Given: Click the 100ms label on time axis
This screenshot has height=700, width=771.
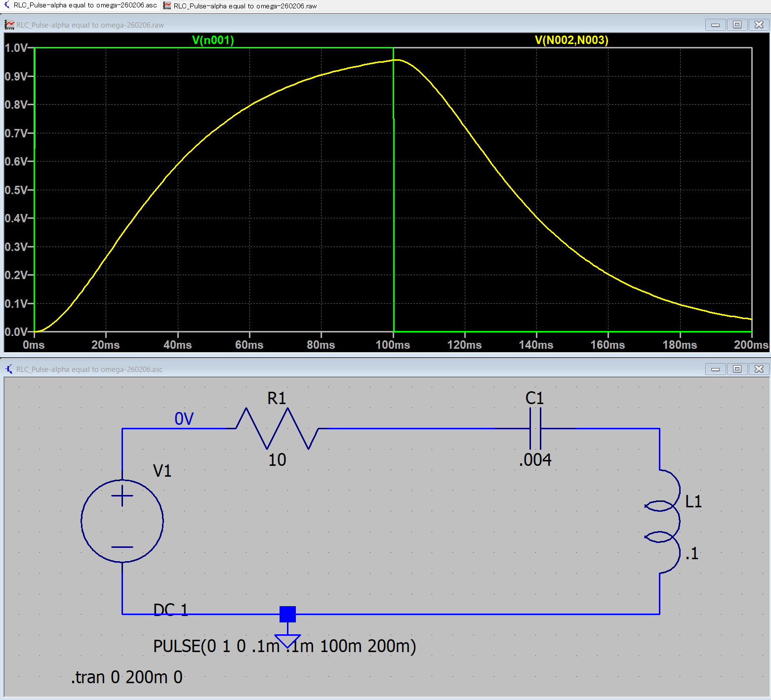Looking at the screenshot, I should 393,345.
